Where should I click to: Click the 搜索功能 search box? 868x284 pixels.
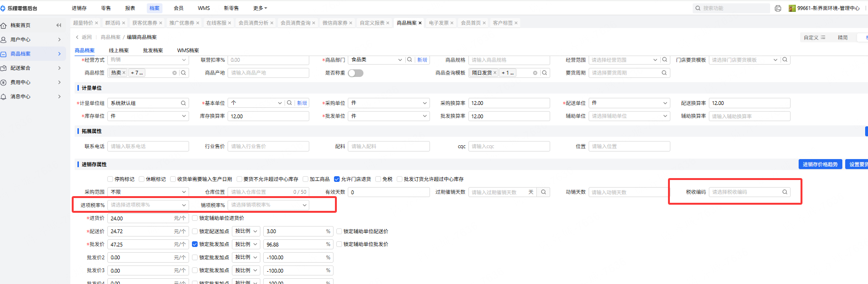(x=732, y=8)
